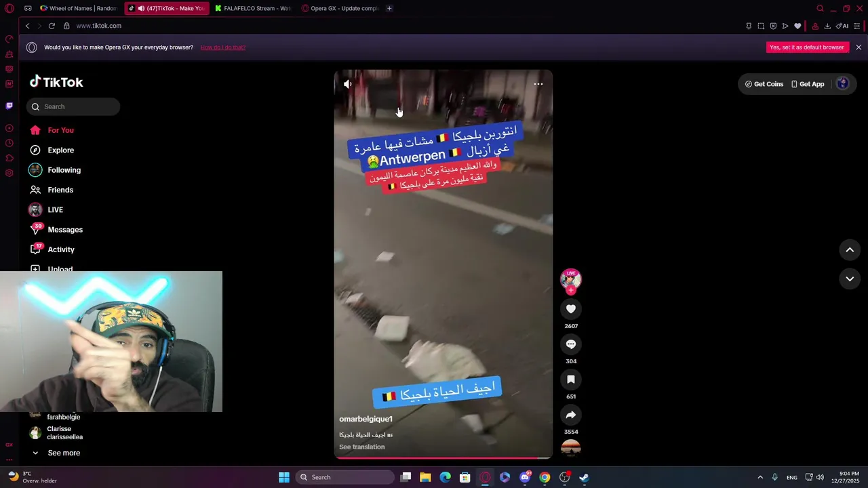Select For You in sidebar
Screen dimensions: 868x488
tap(52, 130)
